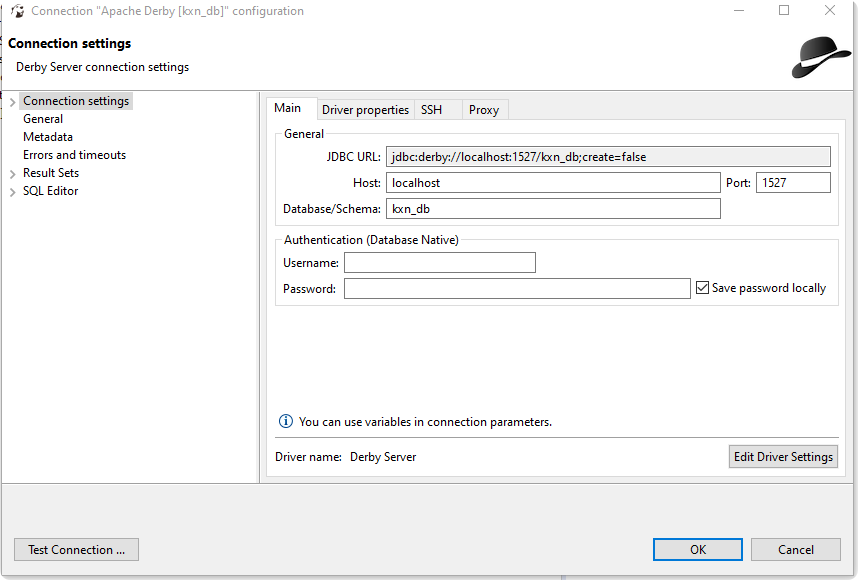Close the connection configuration dialog
The height and width of the screenshot is (580, 858).
point(830,11)
